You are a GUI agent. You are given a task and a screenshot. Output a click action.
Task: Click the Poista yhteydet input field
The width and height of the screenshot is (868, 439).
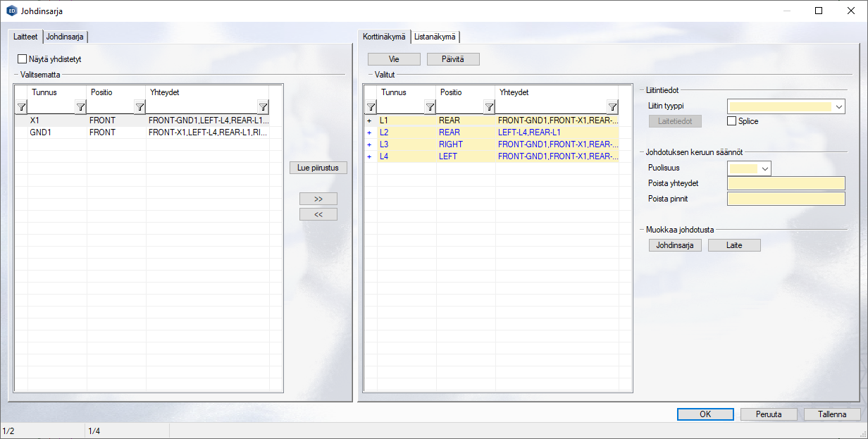tap(786, 183)
